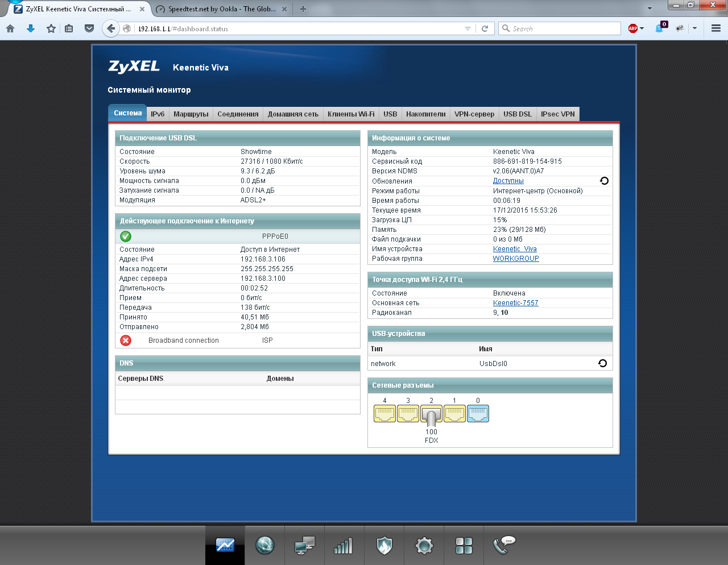
Task: Open the Home network computers icon
Action: [305, 546]
